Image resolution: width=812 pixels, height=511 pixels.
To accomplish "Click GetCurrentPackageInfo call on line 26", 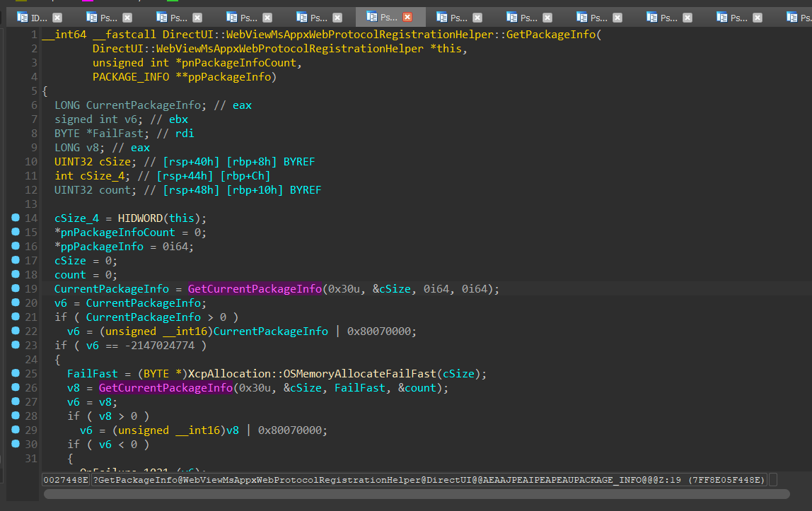I will 166,388.
